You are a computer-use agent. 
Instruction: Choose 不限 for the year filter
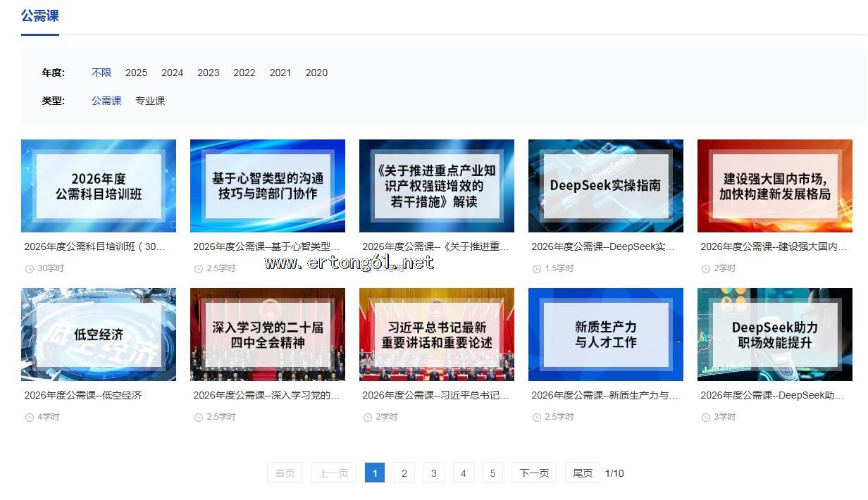click(101, 73)
